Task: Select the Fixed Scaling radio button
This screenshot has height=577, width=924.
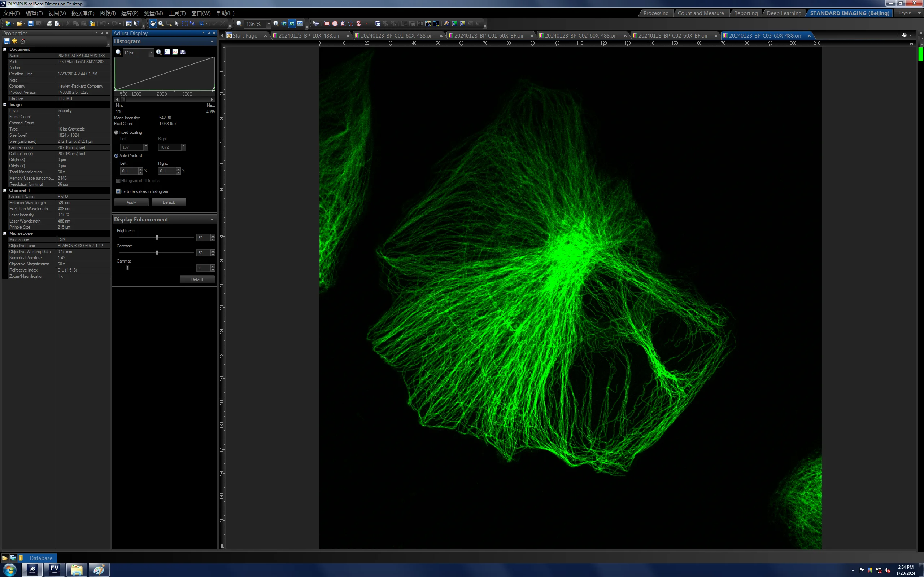Action: (x=117, y=132)
